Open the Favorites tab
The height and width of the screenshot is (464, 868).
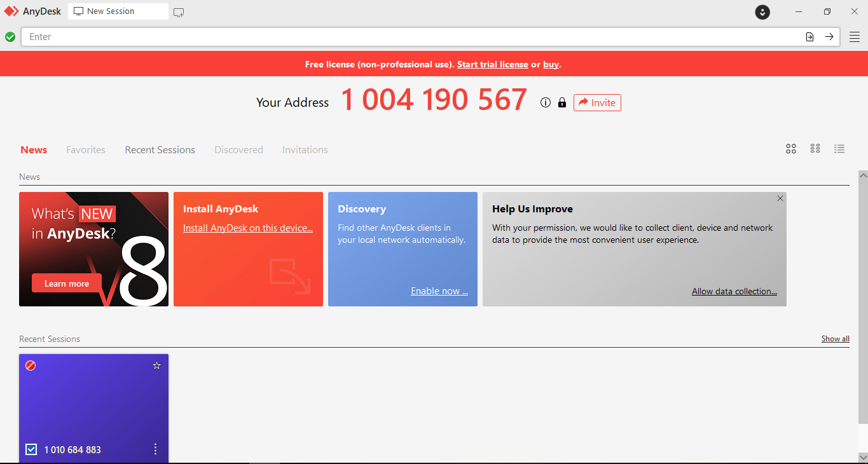[x=86, y=150]
